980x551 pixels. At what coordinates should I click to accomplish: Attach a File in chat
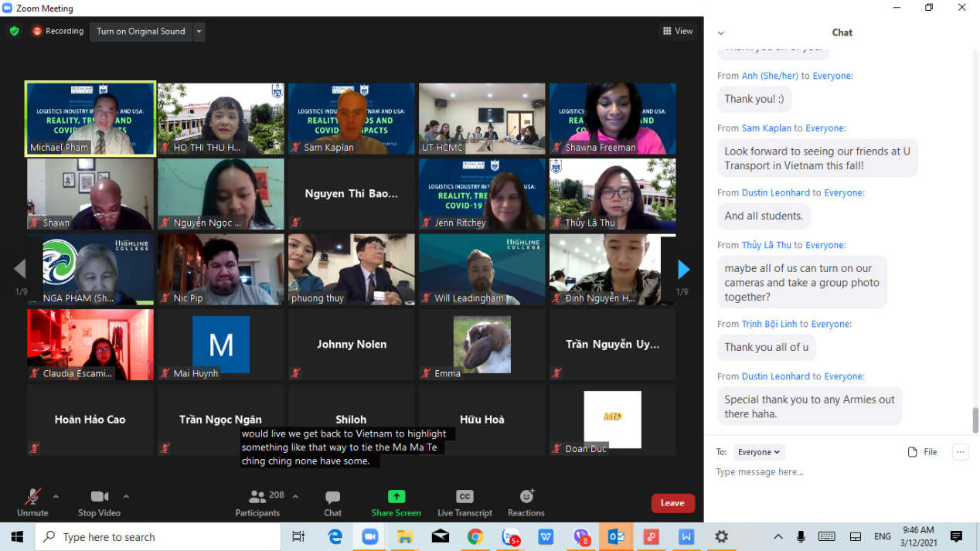[922, 452]
